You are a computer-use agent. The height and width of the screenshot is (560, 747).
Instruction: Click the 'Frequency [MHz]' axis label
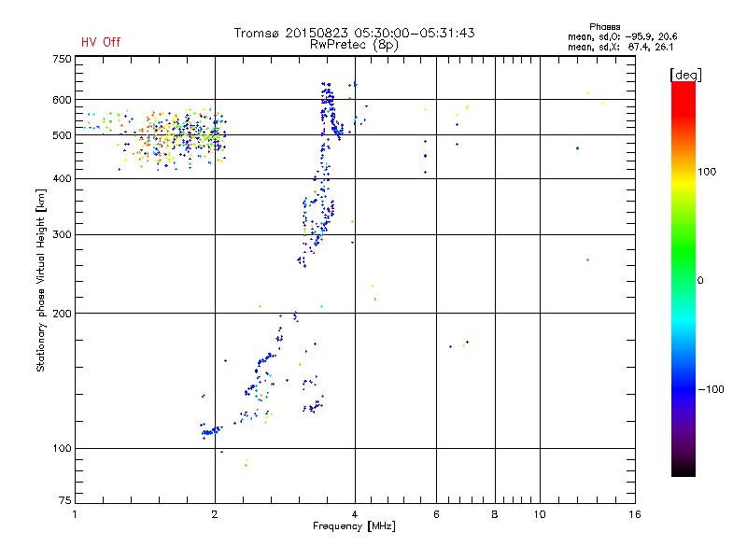point(354,526)
